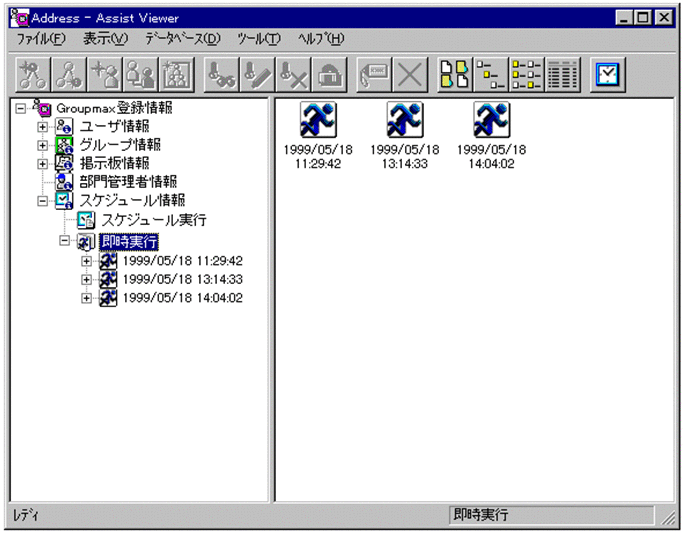The width and height of the screenshot is (685, 537).
Task: Select Groupmax登録情報 in the tree
Action: (114, 108)
